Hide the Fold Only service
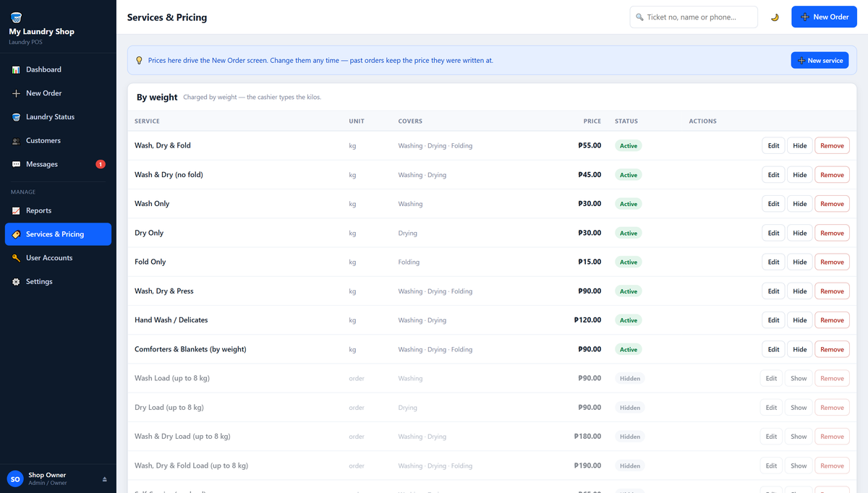 coord(799,262)
